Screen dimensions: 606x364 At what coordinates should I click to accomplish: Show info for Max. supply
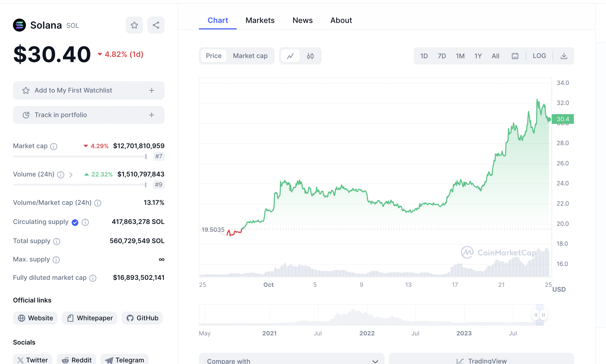point(56,260)
